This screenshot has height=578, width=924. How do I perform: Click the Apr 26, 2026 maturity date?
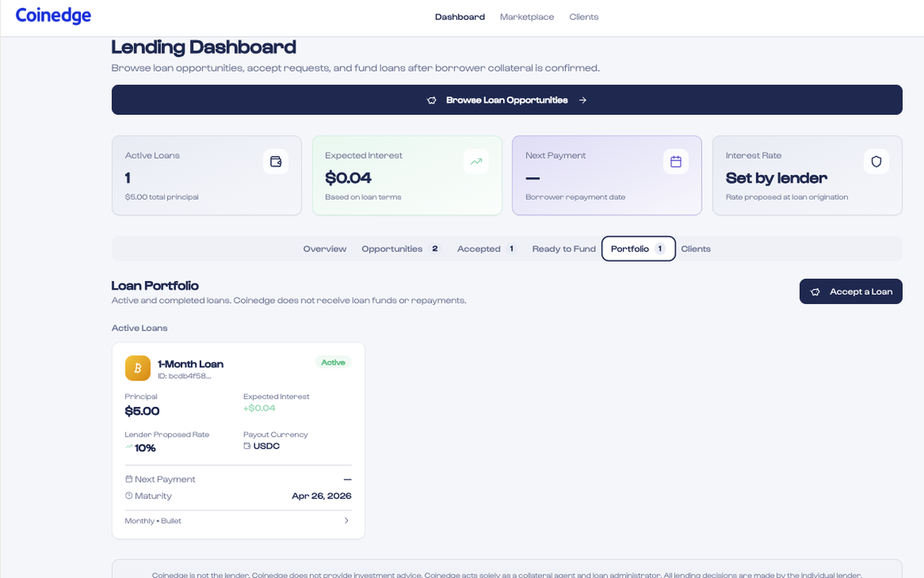[x=321, y=496]
